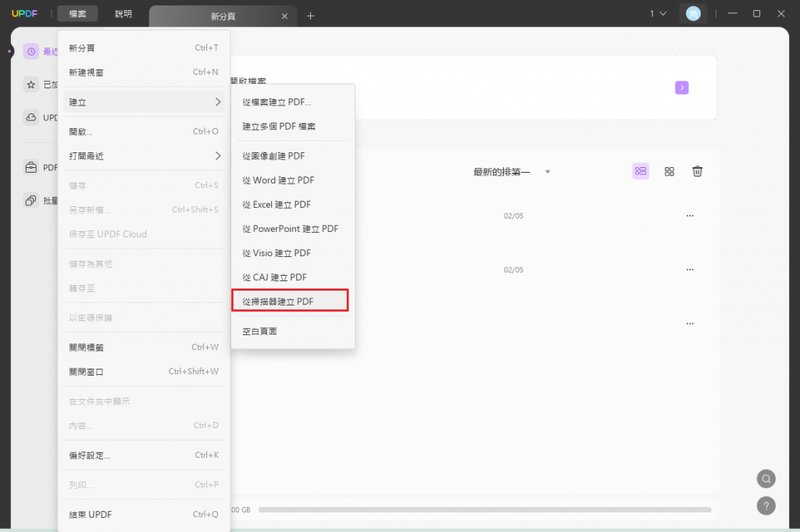Choose 開啟... menu item
Image resolution: width=800 pixels, height=532 pixels.
pyautogui.click(x=144, y=131)
